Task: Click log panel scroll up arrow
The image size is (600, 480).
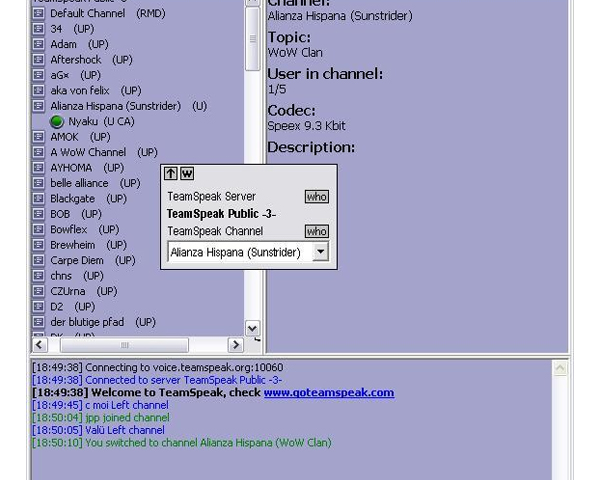Action: coord(560,368)
